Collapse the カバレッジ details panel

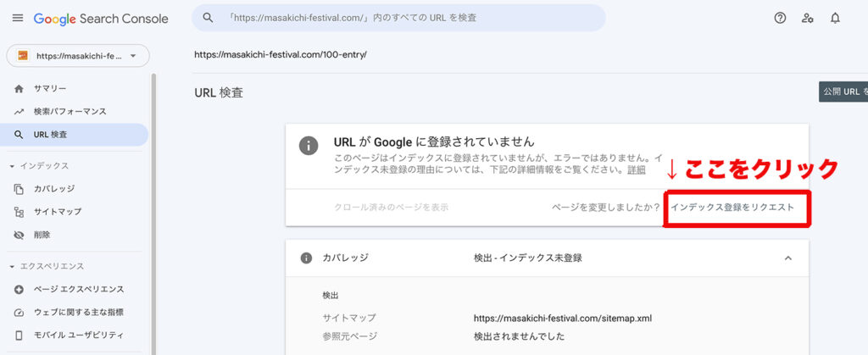point(788,258)
